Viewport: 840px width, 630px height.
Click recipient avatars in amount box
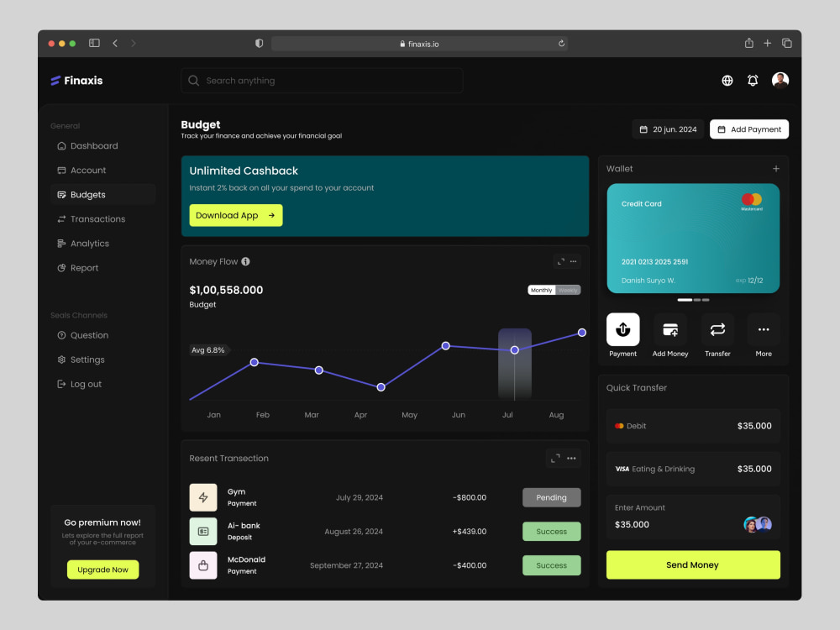pyautogui.click(x=758, y=524)
